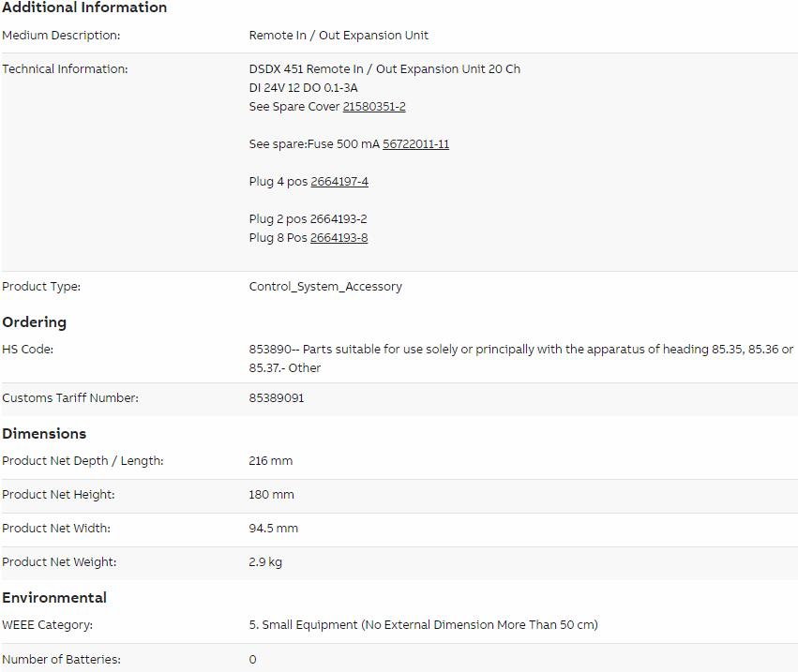Click the Environmental section heading
The image size is (798, 672).
click(x=54, y=598)
